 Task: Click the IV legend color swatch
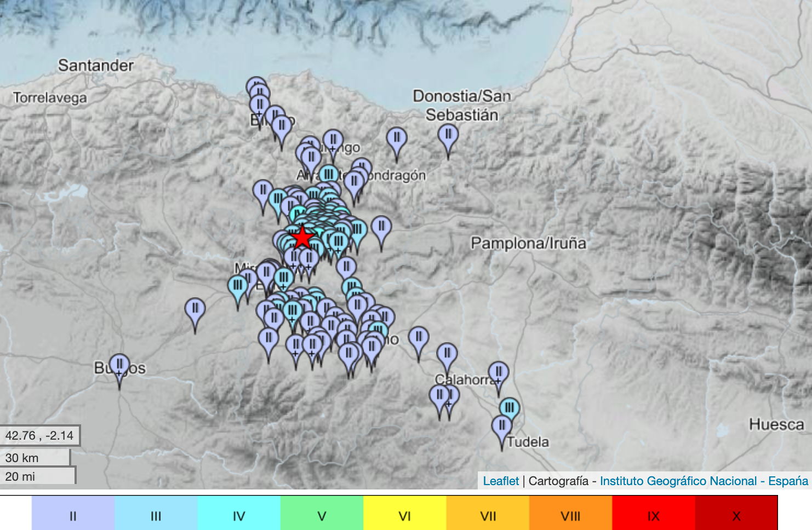pyautogui.click(x=237, y=514)
